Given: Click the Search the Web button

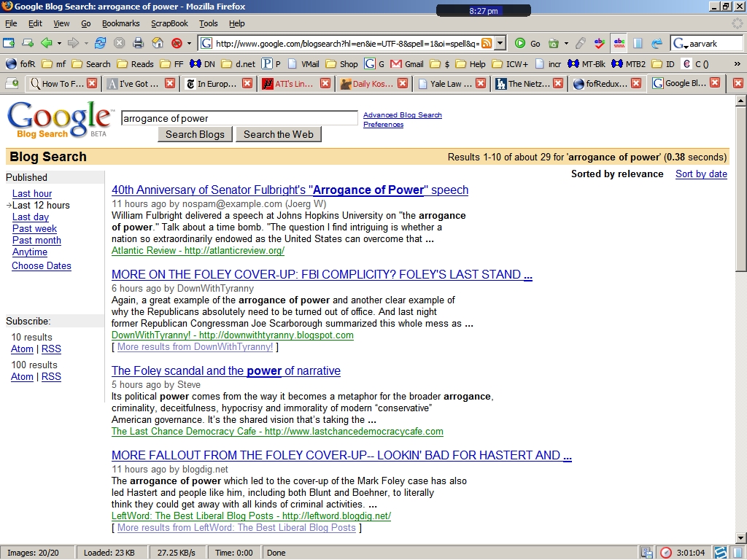Looking at the screenshot, I should point(279,134).
